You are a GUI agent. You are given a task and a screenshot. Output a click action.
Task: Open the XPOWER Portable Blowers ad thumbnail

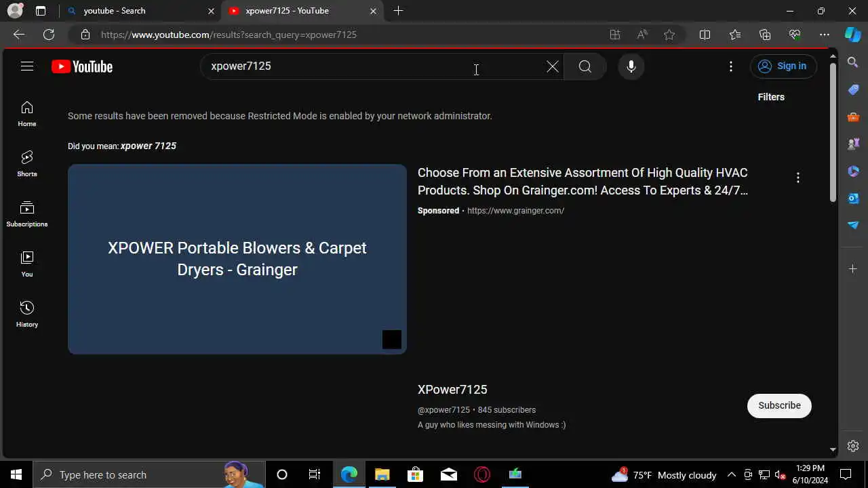pyautogui.click(x=237, y=259)
